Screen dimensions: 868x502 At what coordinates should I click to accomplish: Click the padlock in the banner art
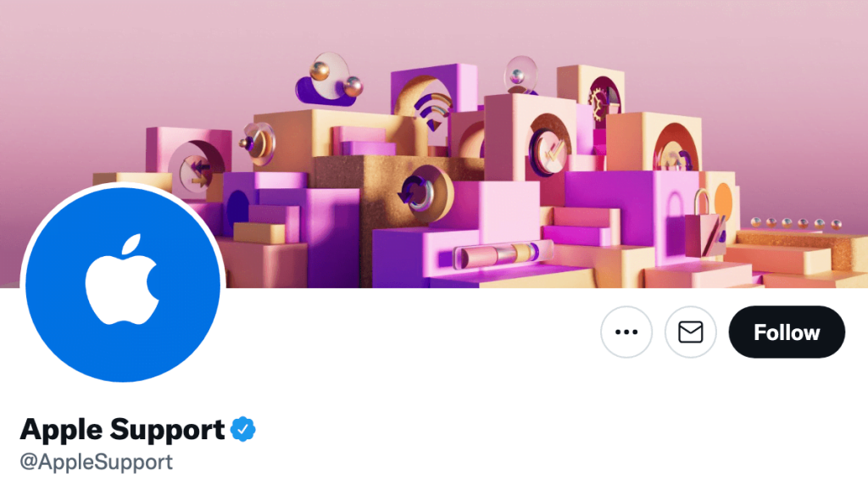704,223
